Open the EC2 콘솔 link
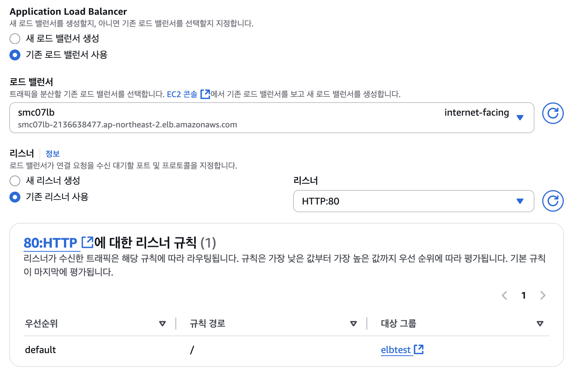588x378 pixels. 182,94
